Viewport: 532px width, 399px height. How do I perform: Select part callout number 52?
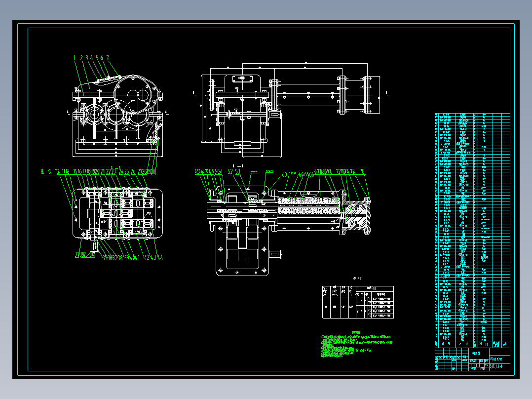pyautogui.click(x=230, y=171)
